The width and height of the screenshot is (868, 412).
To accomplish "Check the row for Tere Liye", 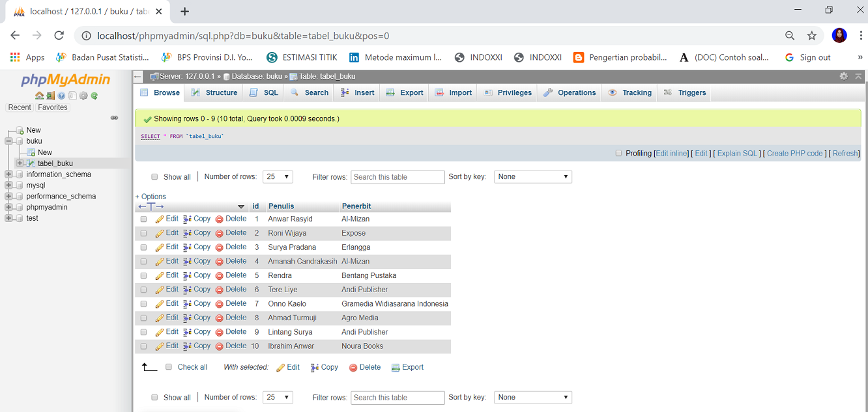I will [x=143, y=289].
